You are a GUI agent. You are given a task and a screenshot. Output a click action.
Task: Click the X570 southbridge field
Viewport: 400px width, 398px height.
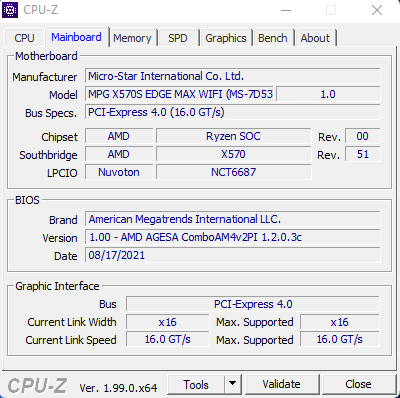[x=233, y=154]
